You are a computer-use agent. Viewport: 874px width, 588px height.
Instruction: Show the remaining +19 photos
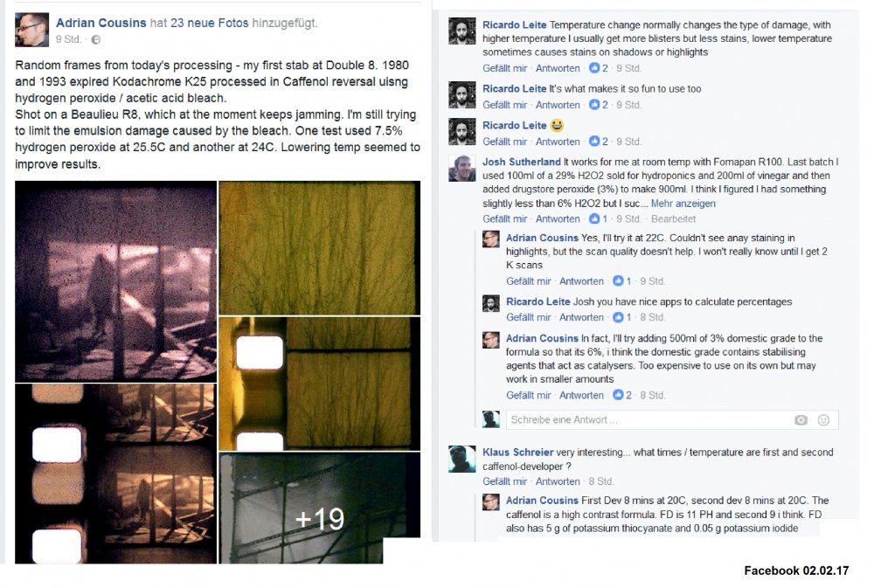[319, 508]
